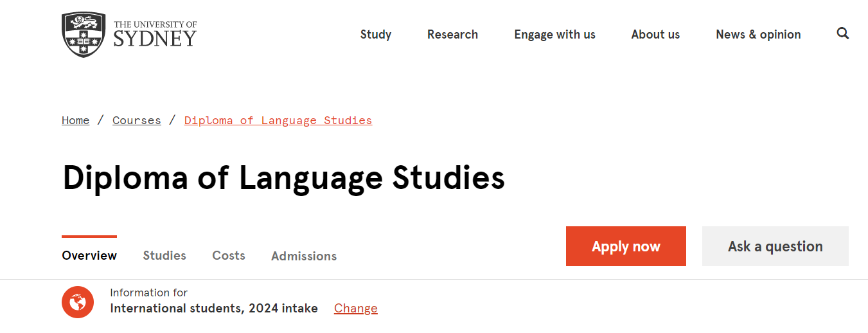Follow the Courses breadcrumb link
The height and width of the screenshot is (333, 868).
pos(137,120)
